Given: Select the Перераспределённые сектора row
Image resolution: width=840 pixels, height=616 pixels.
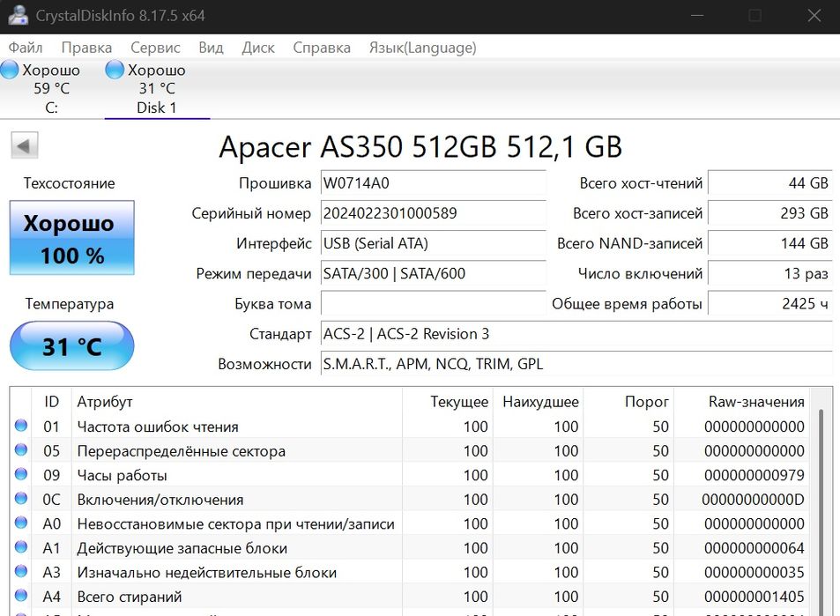Looking at the screenshot, I should [x=411, y=450].
